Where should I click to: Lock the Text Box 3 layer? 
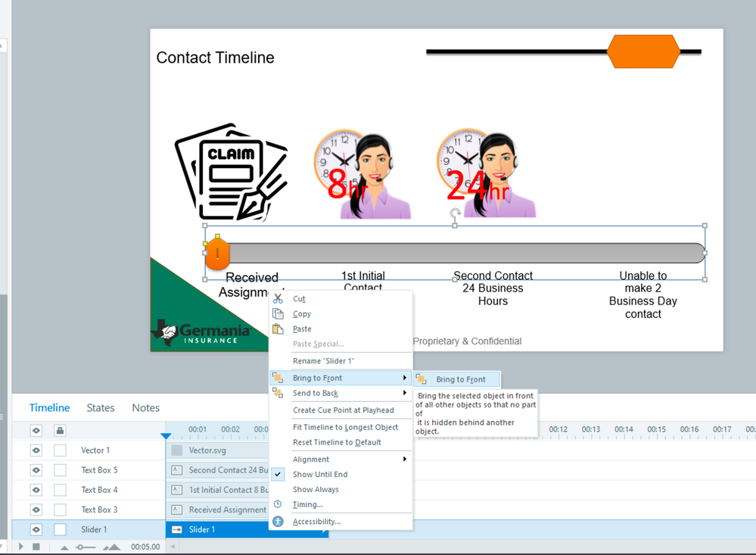click(60, 510)
